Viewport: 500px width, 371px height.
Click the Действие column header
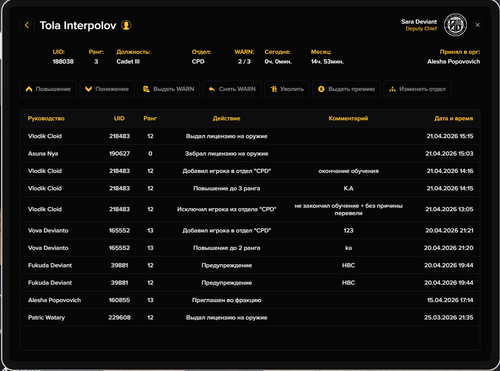[x=226, y=118]
